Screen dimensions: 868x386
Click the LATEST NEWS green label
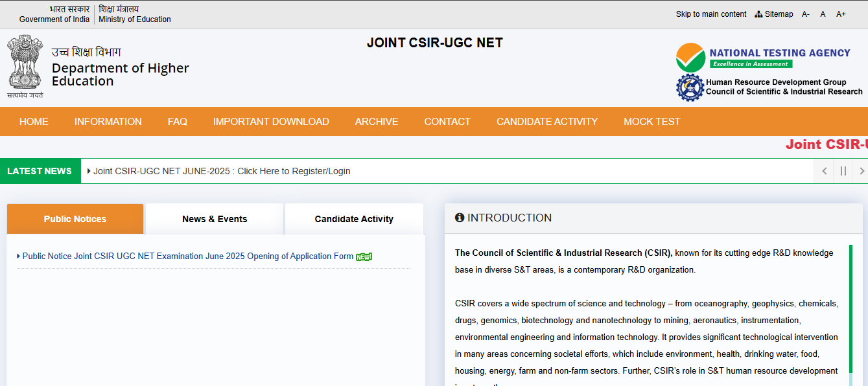click(40, 171)
